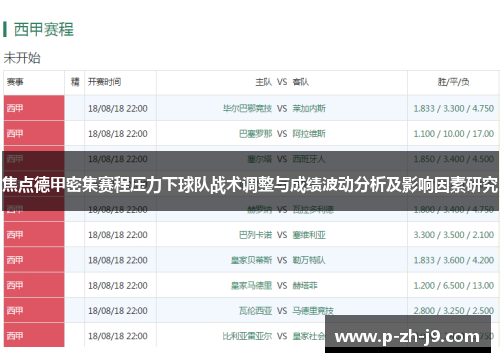Click the 西甲 cell in the 瓦伦西亚 row
The height and width of the screenshot is (362, 500).
(x=34, y=311)
